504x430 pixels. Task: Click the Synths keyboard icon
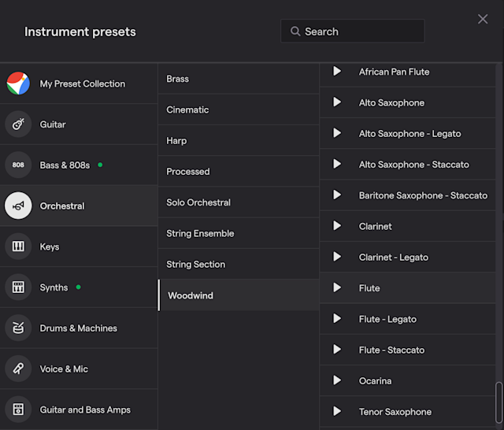coord(18,287)
